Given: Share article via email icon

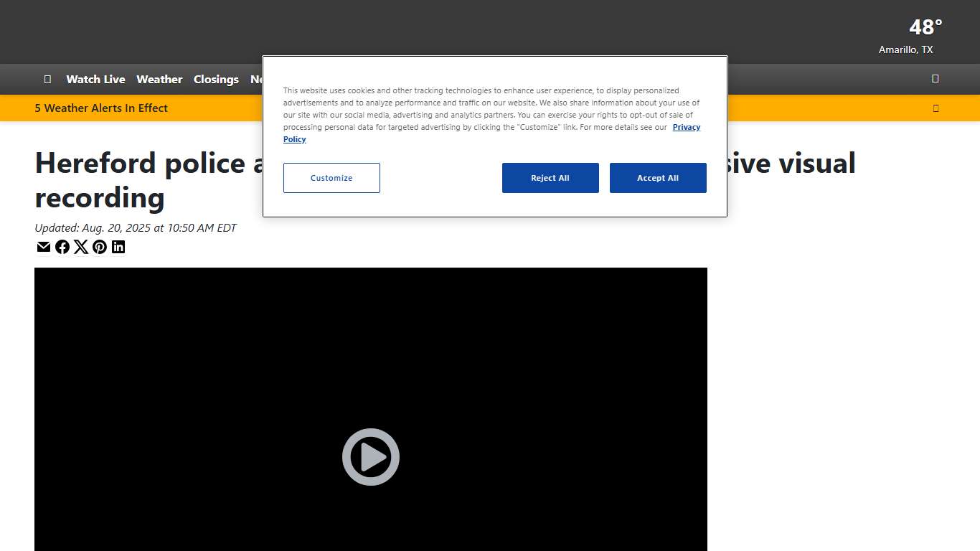Looking at the screenshot, I should (44, 247).
